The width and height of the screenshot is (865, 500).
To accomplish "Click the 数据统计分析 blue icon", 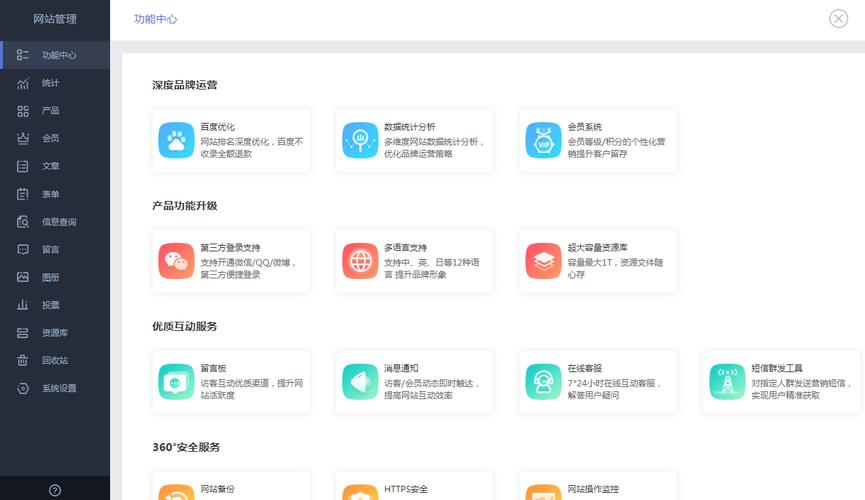I will (360, 140).
